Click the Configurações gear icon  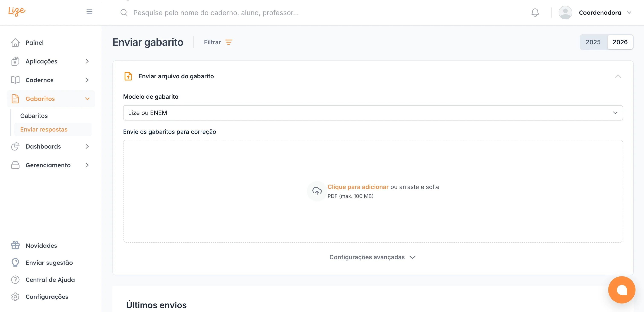[x=15, y=296]
